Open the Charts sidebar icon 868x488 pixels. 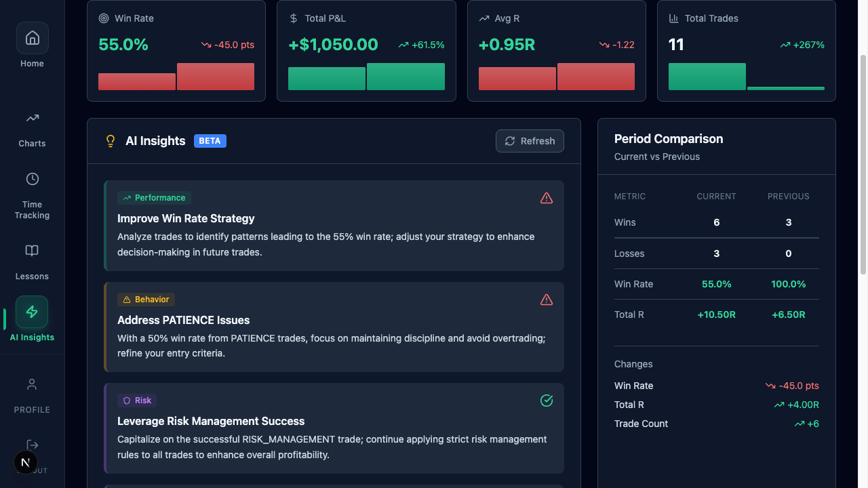32,117
